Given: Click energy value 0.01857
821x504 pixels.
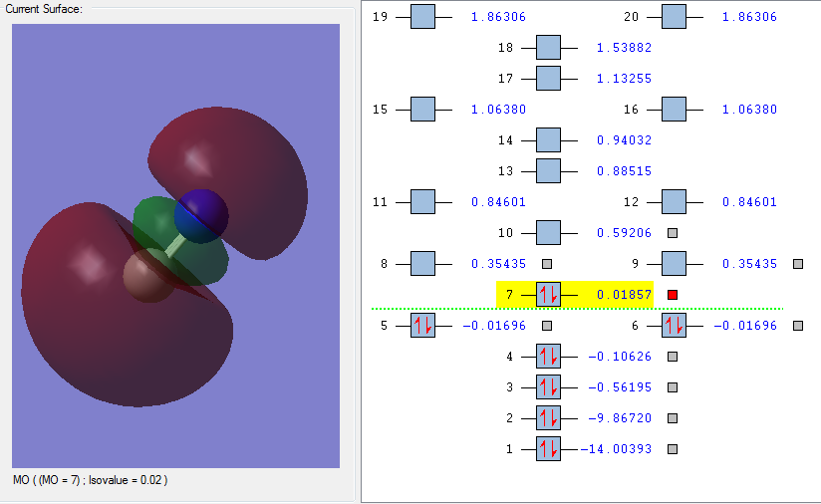Looking at the screenshot, I should (x=624, y=295).
